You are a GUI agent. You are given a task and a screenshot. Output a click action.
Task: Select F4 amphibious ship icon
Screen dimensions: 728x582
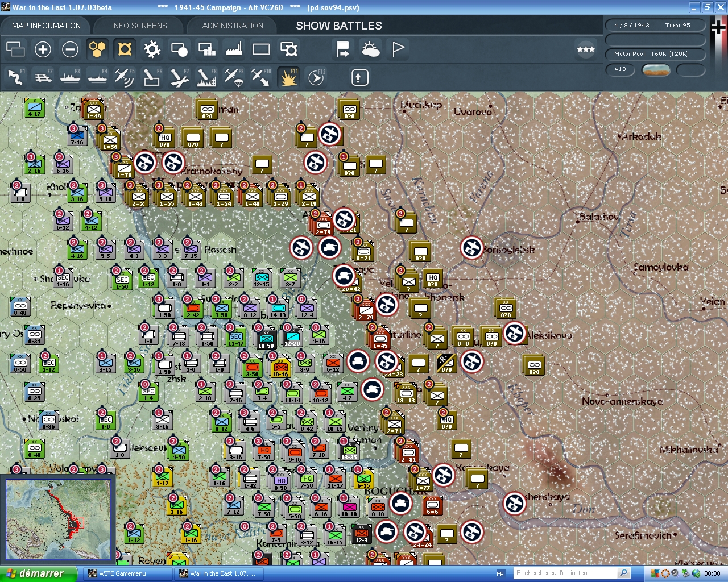point(97,77)
